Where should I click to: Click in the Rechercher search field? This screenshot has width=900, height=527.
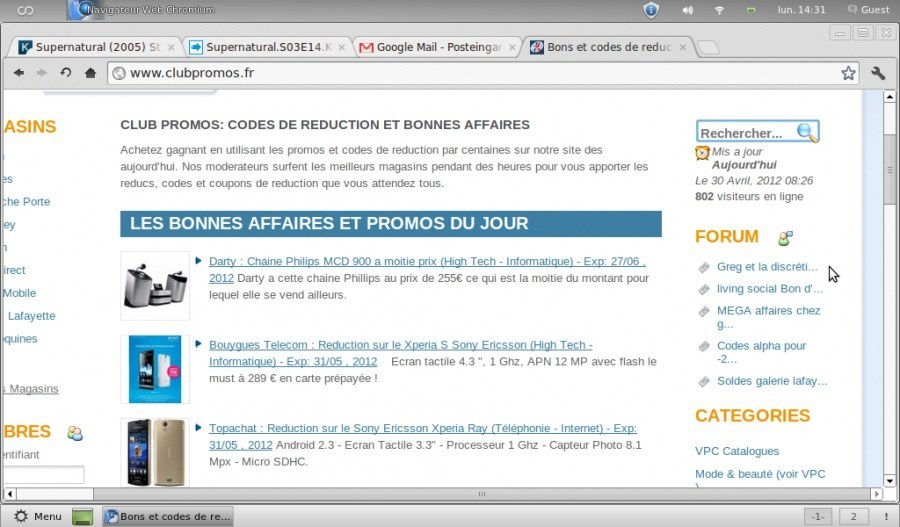743,133
